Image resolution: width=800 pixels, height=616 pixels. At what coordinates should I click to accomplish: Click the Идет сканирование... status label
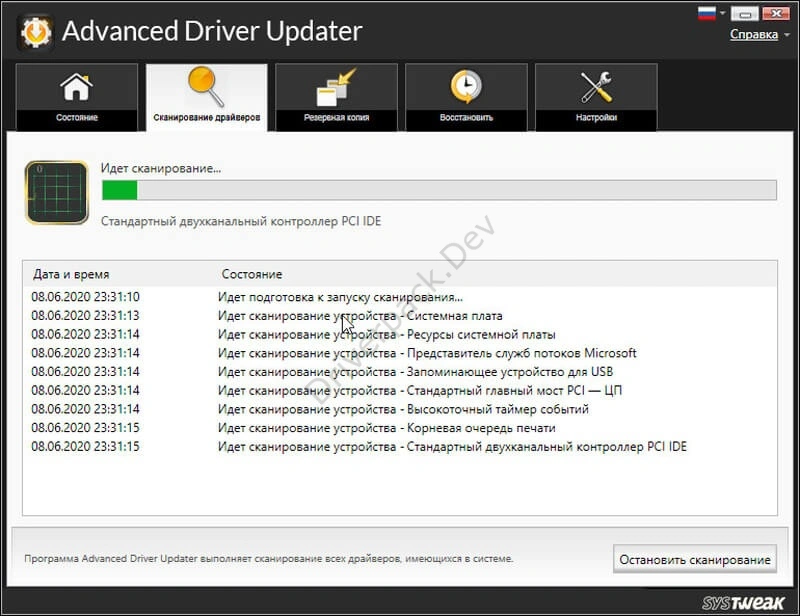(161, 168)
